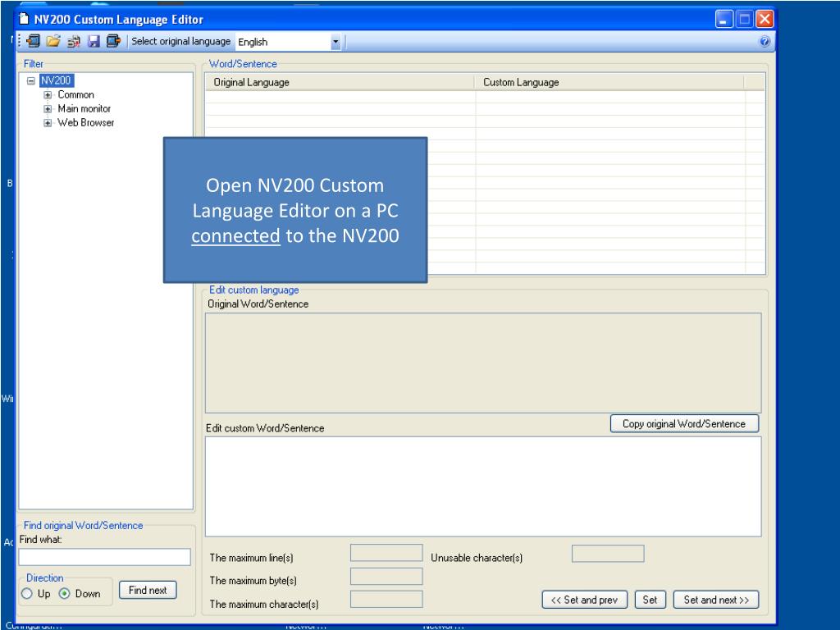Expand the Main monitor tree node

(x=48, y=109)
